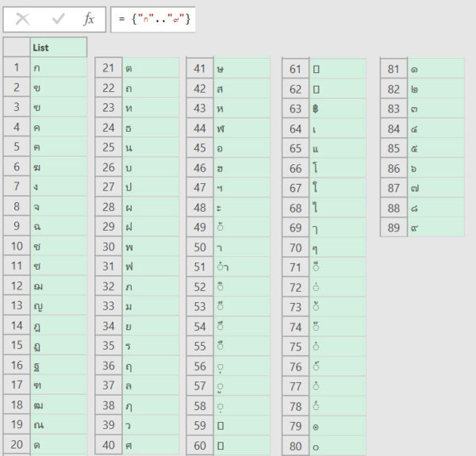Select the value cell beside number 51
The image size is (476, 456).
[x=242, y=267]
